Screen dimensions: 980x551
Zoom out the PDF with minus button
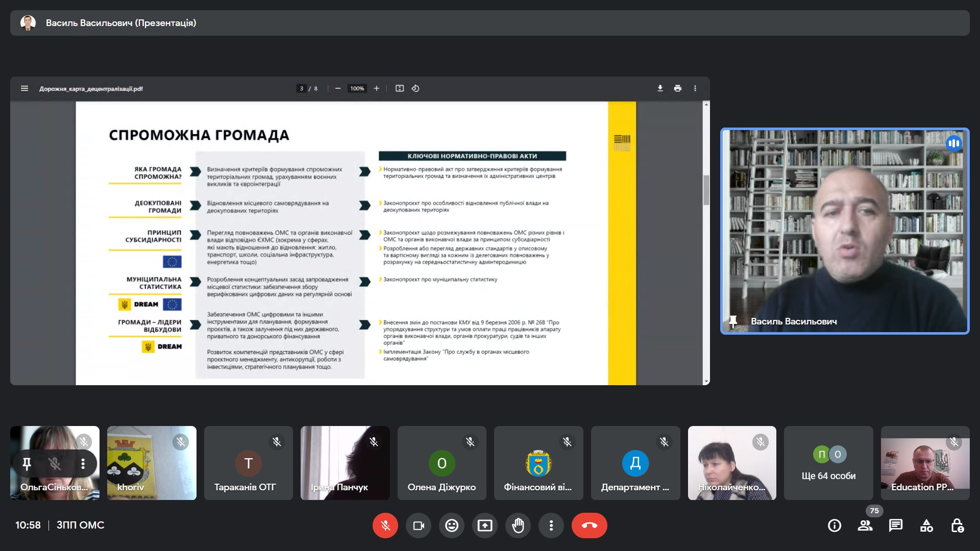[337, 88]
